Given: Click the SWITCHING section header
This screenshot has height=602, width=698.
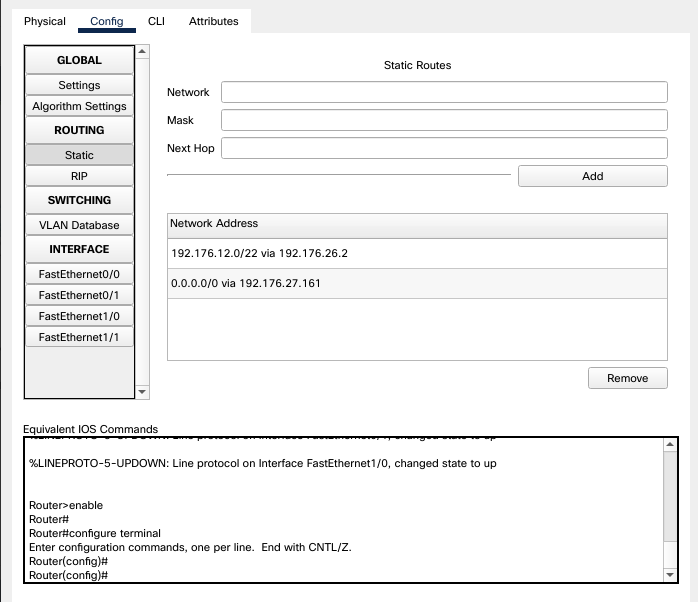Looking at the screenshot, I should pyautogui.click(x=79, y=200).
